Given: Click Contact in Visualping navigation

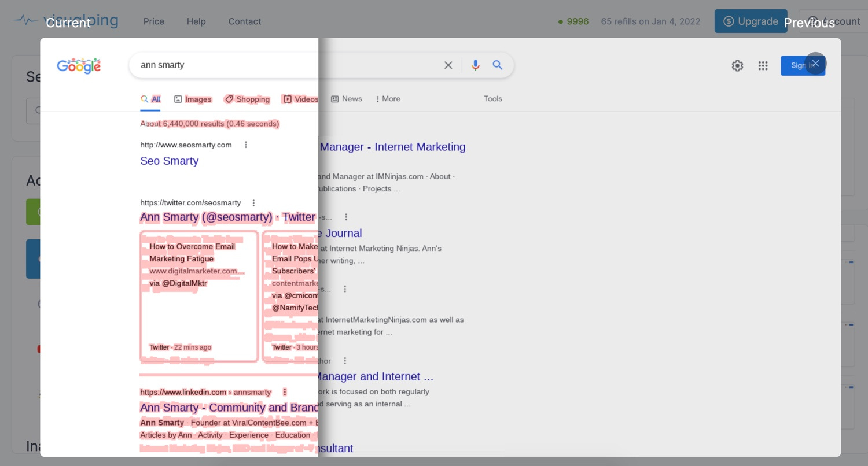Looking at the screenshot, I should coord(245,21).
